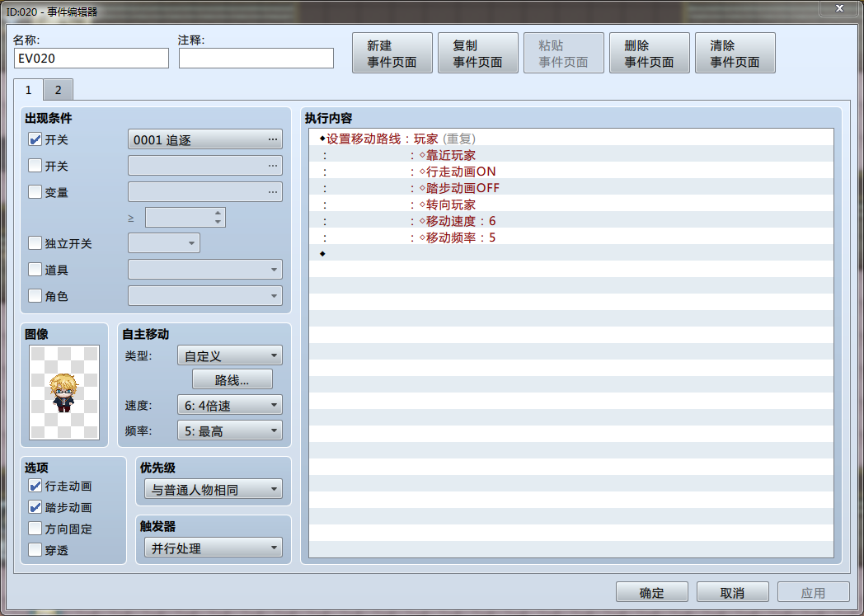Cancel with the 取消 button

coord(732,592)
